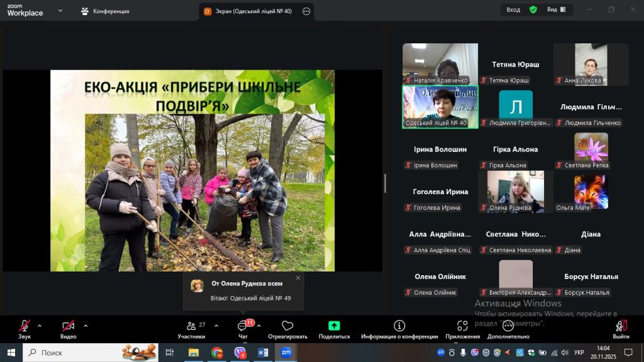Change layout with the Вид button
The height and width of the screenshot is (362, 644).
pos(556,10)
